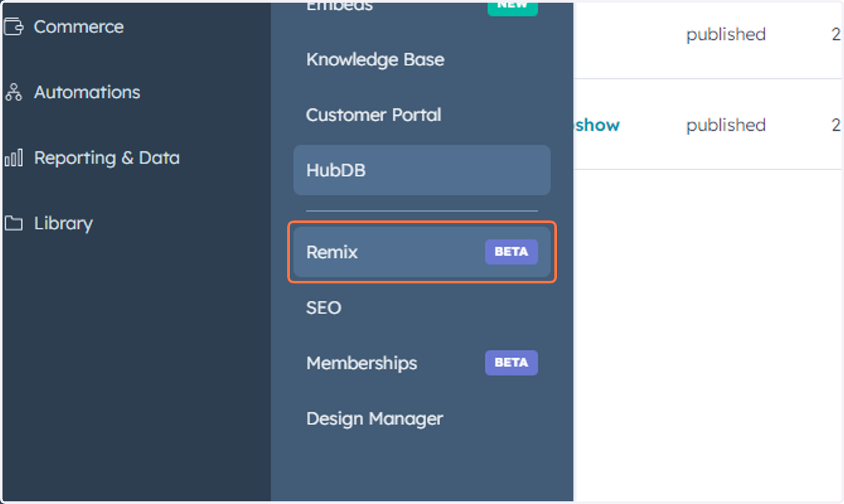Open Remix from the submenu
The width and height of the screenshot is (844, 504).
click(422, 252)
